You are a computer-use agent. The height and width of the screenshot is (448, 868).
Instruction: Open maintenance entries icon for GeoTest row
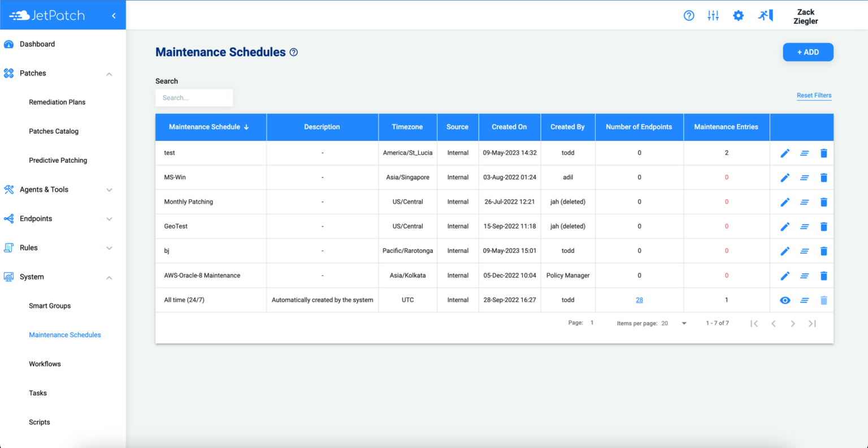(804, 226)
